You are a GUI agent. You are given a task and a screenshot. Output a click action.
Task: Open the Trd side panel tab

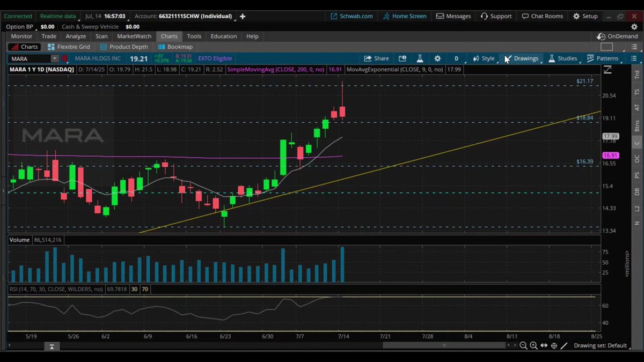(x=637, y=75)
